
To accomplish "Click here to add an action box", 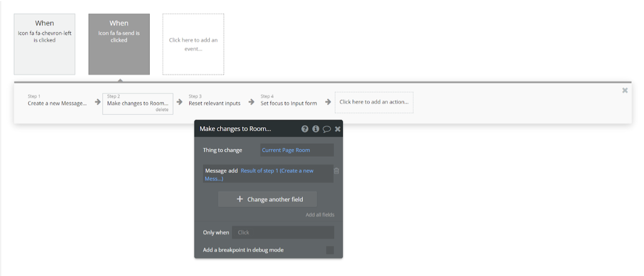I will [374, 102].
